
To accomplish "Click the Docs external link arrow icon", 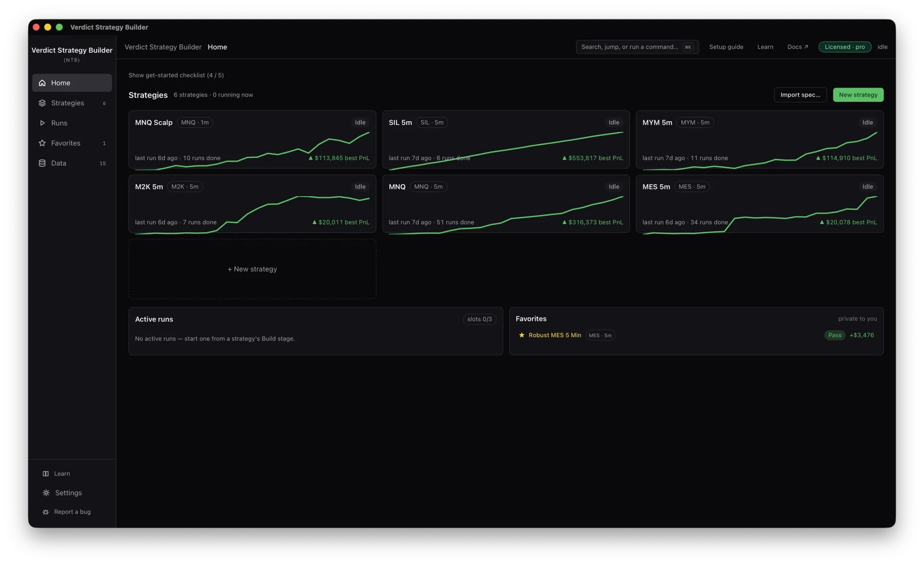I will [806, 47].
